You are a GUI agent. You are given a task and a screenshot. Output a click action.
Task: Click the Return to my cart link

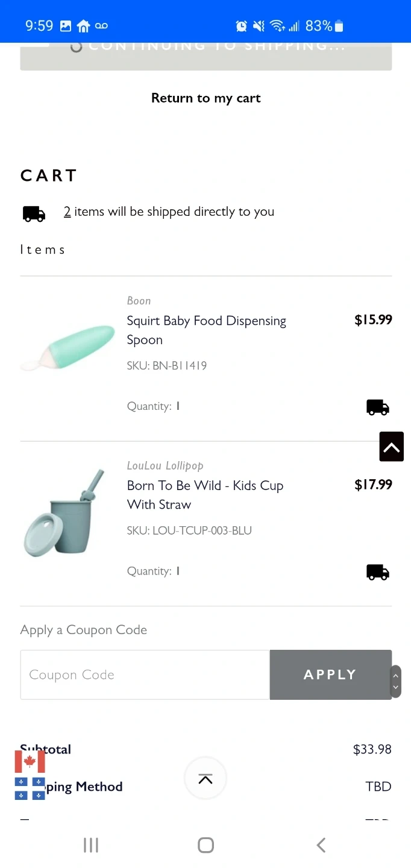[205, 98]
